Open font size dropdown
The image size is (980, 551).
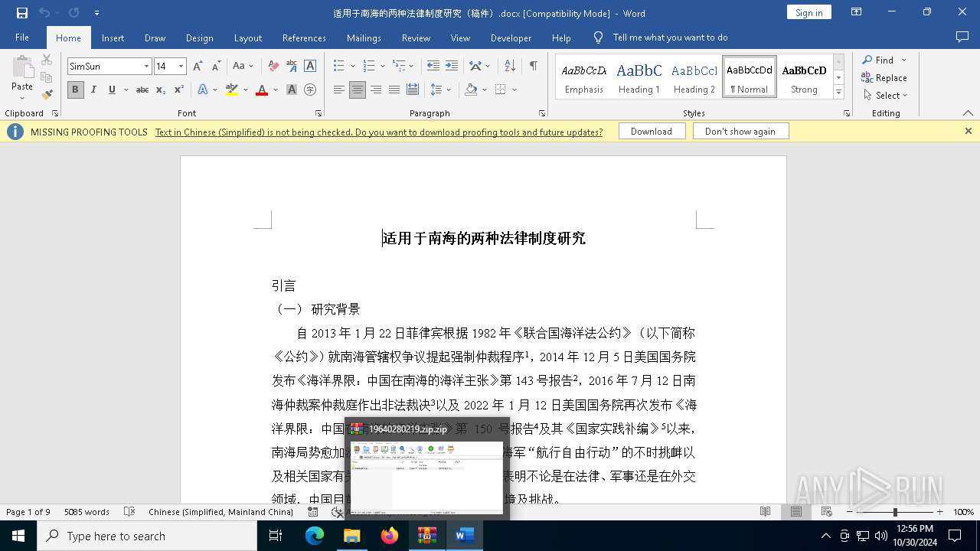point(181,67)
